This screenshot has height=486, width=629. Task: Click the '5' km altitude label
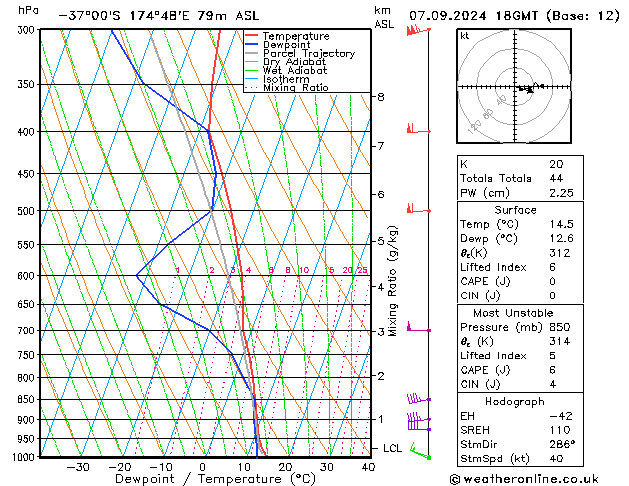pyautogui.click(x=380, y=241)
